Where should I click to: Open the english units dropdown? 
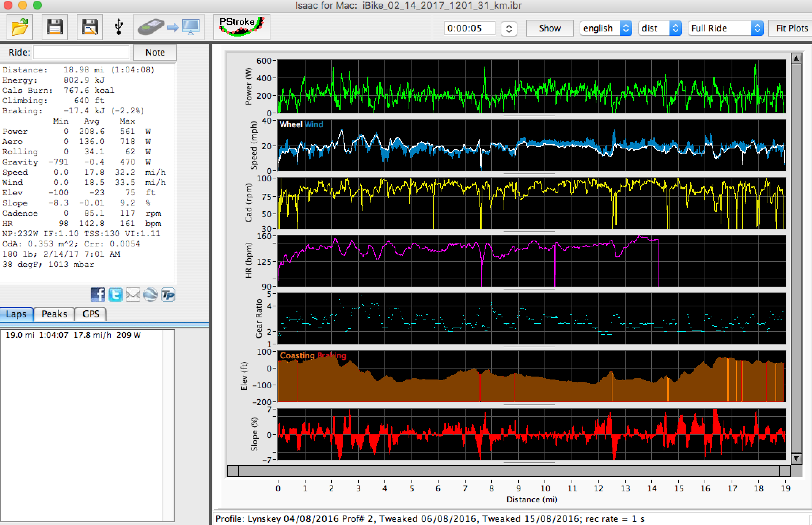click(605, 29)
